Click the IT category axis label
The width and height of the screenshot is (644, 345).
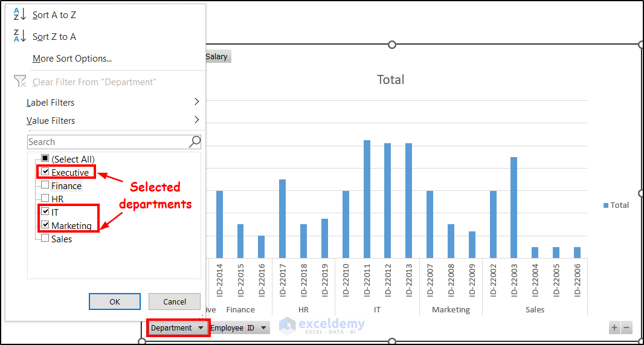(377, 310)
